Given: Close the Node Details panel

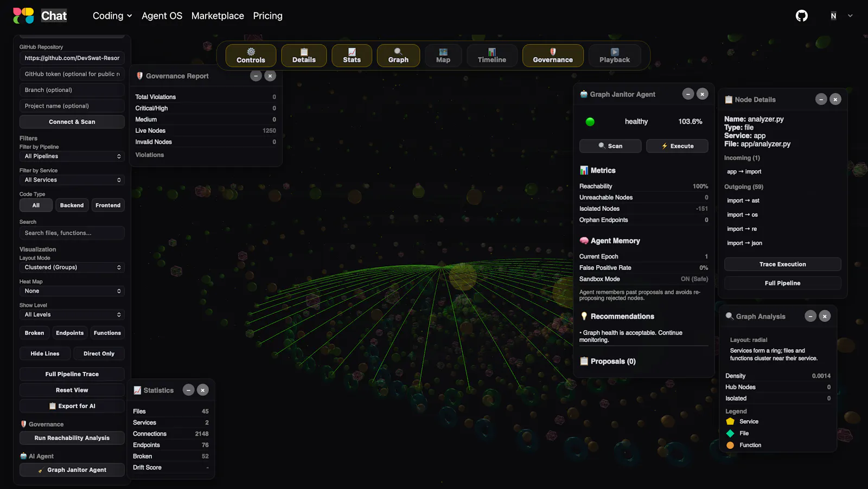Looking at the screenshot, I should point(835,99).
